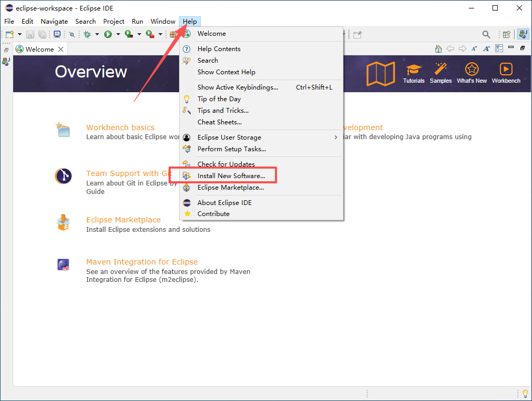Screen dimensions: 532x401
Task: Select About Eclipse IDE entry
Action: point(261,203)
